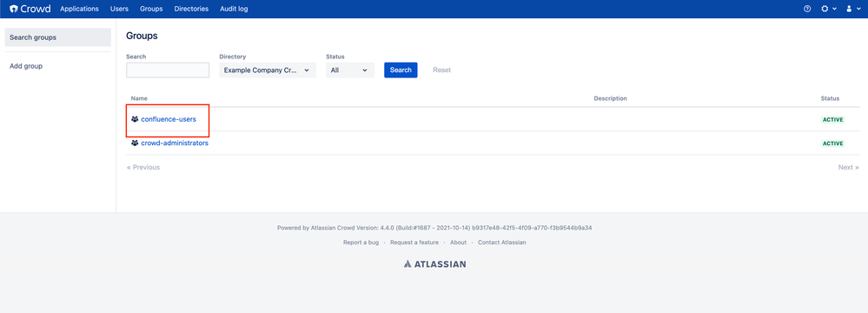The height and width of the screenshot is (313, 868).
Task: Click the Reset button
Action: click(441, 70)
